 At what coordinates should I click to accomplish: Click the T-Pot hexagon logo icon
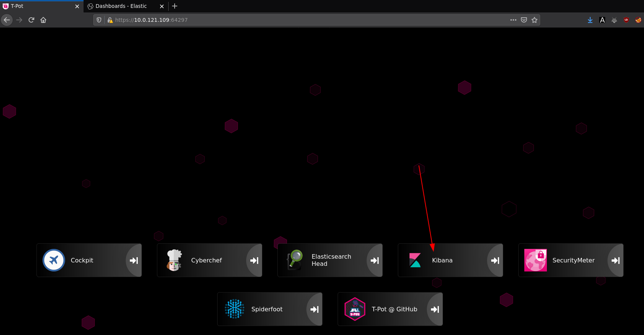point(355,309)
